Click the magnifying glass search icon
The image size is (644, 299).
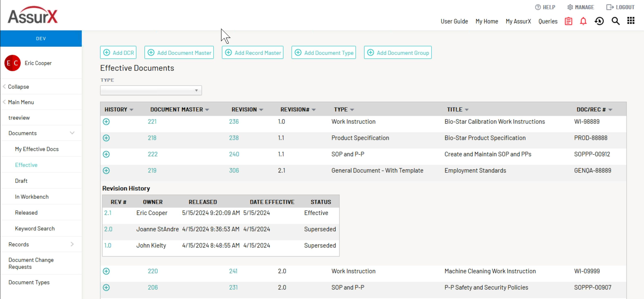point(615,21)
